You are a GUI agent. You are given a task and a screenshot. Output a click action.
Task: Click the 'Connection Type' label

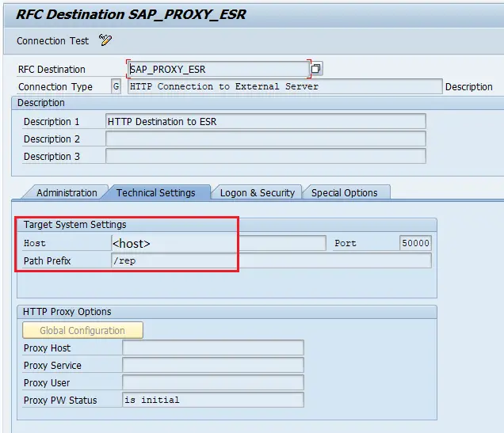(x=55, y=86)
